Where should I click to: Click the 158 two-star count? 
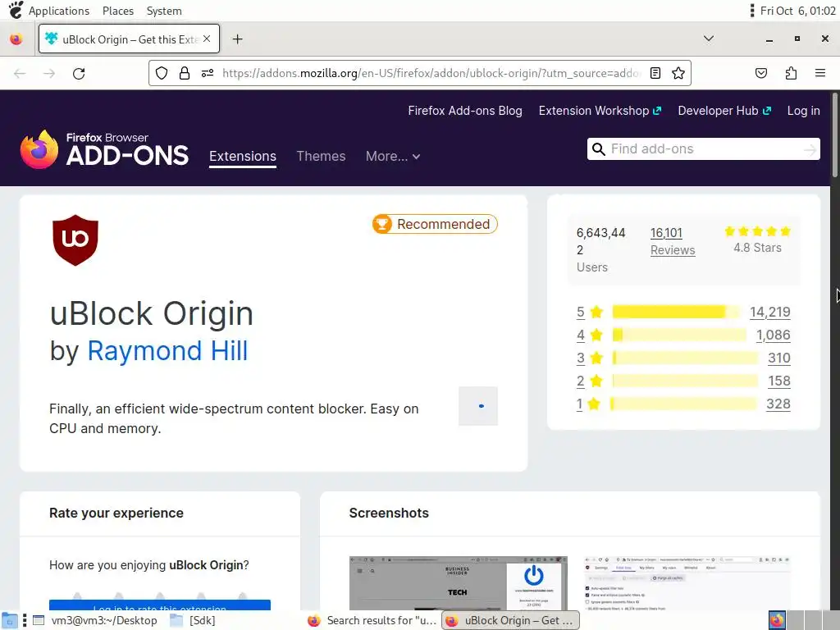click(779, 381)
